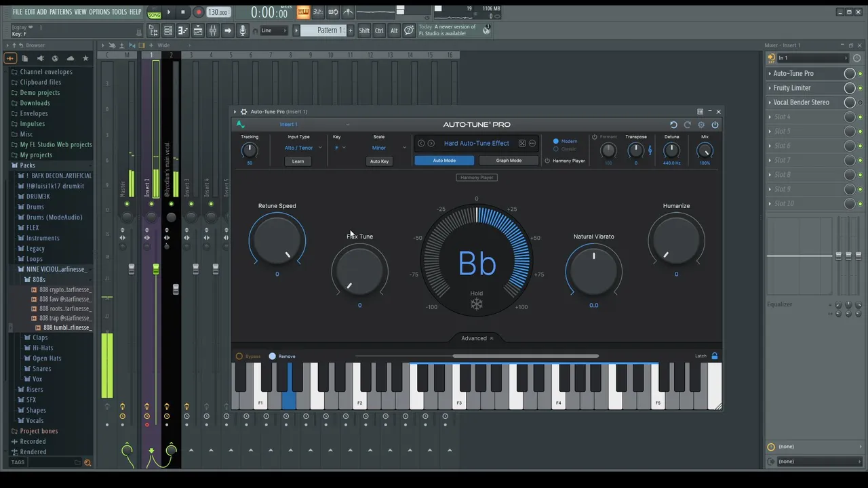Click the Learn button

tap(298, 161)
